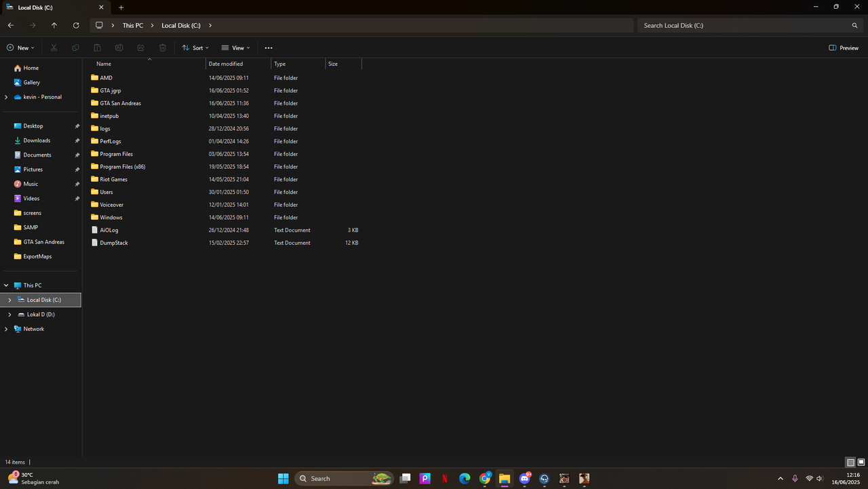Click the Share toolbar icon
The image size is (868, 489).
pos(141,48)
